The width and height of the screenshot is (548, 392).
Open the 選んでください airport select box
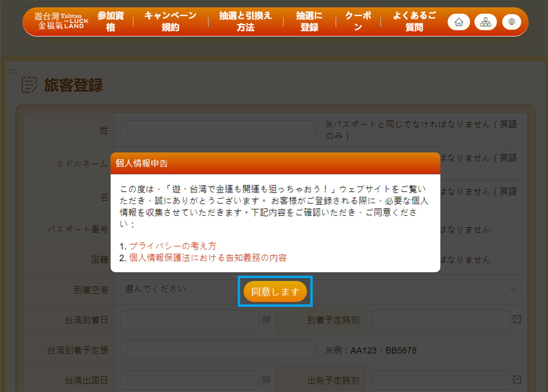click(x=175, y=289)
